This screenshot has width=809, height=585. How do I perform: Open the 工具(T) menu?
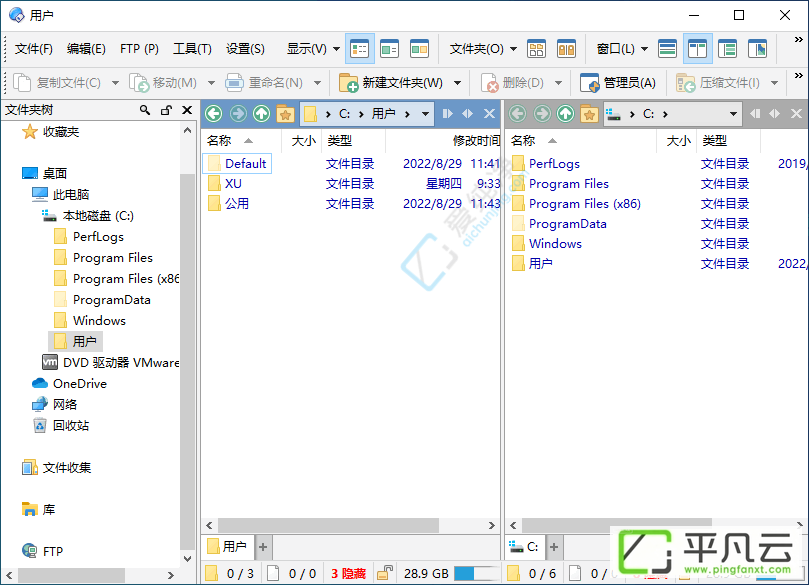pos(192,49)
